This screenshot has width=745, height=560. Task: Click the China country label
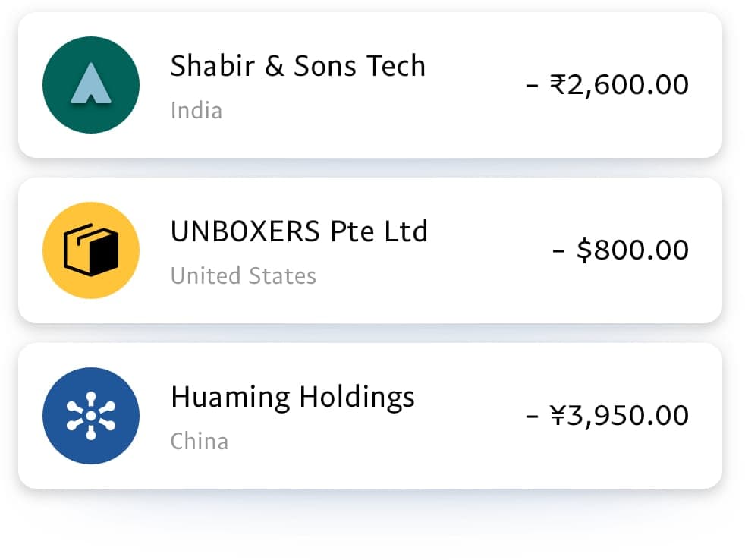tap(199, 441)
